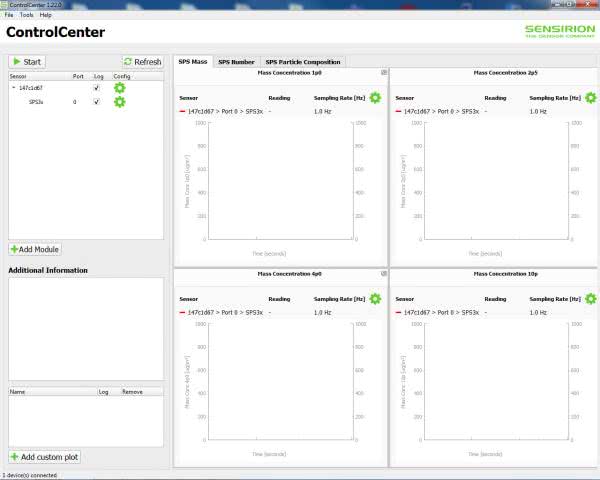Click settings gear in Mass Concentration 2p5 plot
The width and height of the screenshot is (600, 480).
pyautogui.click(x=590, y=98)
